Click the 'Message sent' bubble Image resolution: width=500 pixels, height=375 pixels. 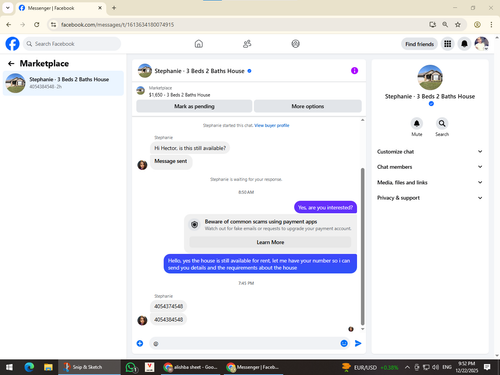171,161
